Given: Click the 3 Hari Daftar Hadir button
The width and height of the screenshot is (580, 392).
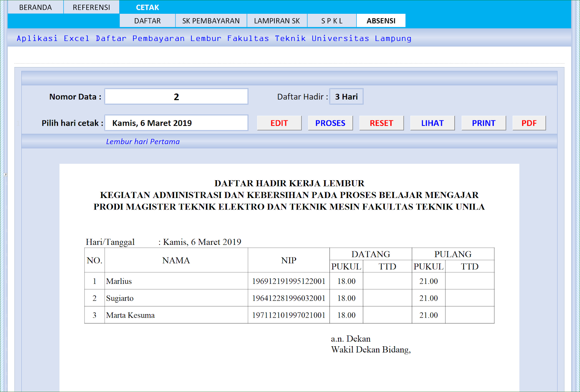Looking at the screenshot, I should (x=346, y=96).
